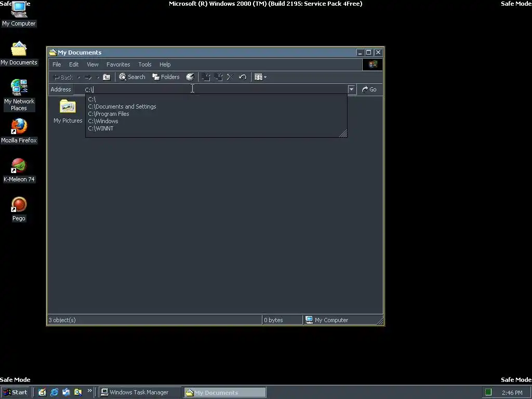This screenshot has height=399, width=532.
Task: Click the Windows logo throbber icon
Action: (x=373, y=64)
